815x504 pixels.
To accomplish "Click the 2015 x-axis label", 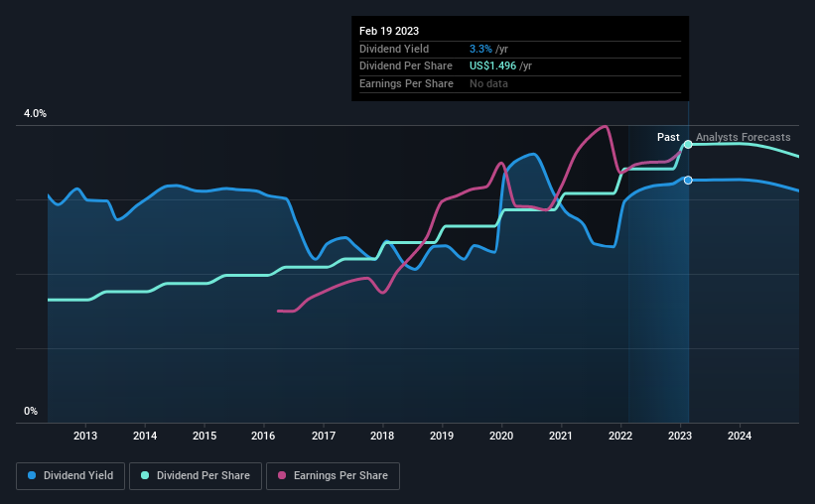I will pyautogui.click(x=204, y=436).
